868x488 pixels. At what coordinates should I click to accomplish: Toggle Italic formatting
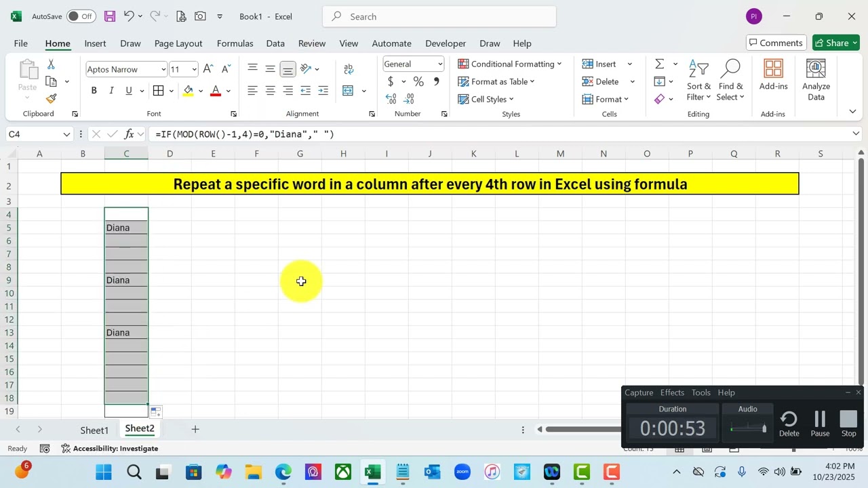coord(111,91)
